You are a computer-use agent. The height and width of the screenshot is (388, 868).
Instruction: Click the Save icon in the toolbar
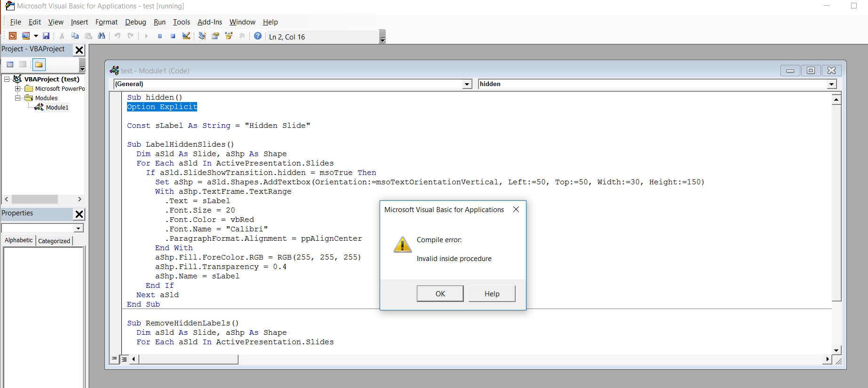[46, 36]
